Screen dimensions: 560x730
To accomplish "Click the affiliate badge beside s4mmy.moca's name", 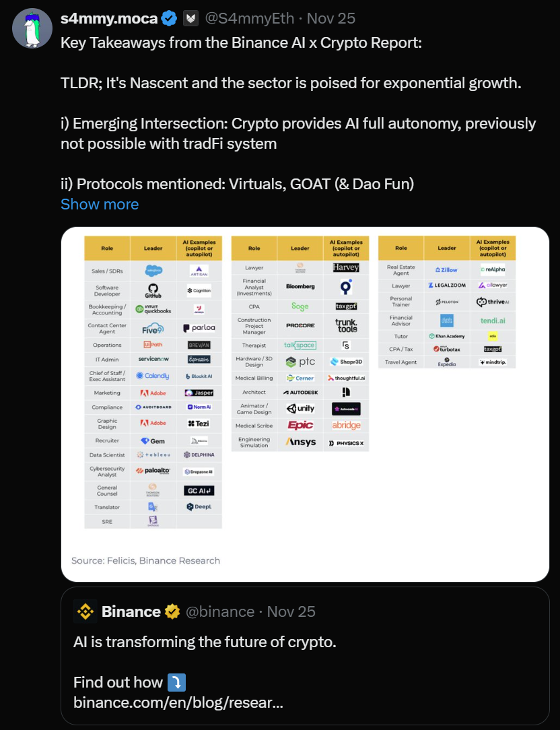I will (192, 18).
